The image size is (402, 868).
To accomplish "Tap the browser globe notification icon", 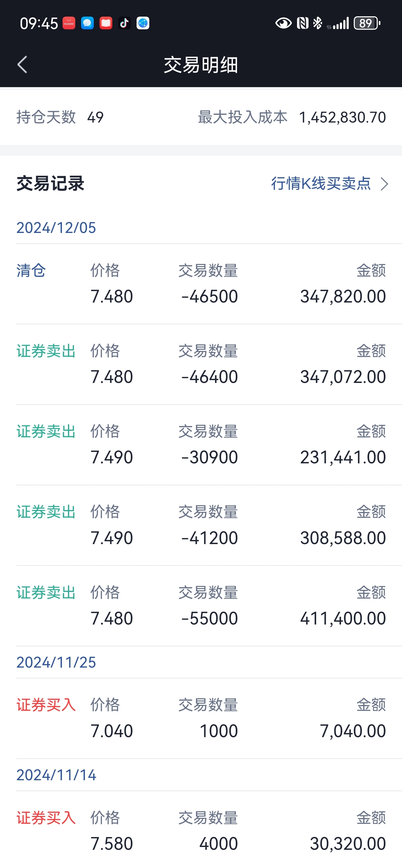I will [143, 23].
